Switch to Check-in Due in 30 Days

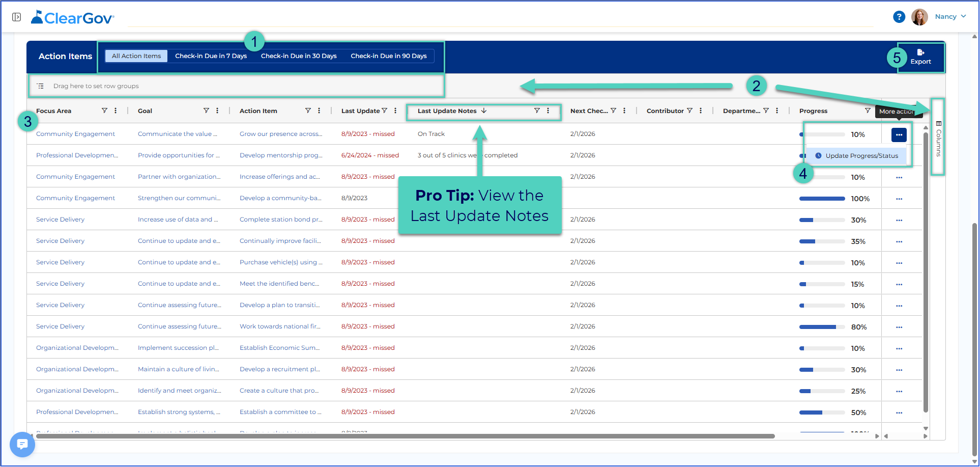pos(299,56)
